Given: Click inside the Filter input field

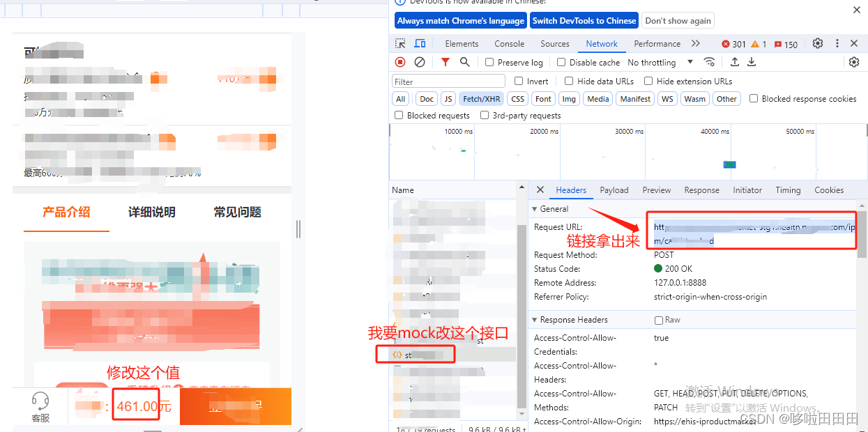Looking at the screenshot, I should pyautogui.click(x=448, y=81).
